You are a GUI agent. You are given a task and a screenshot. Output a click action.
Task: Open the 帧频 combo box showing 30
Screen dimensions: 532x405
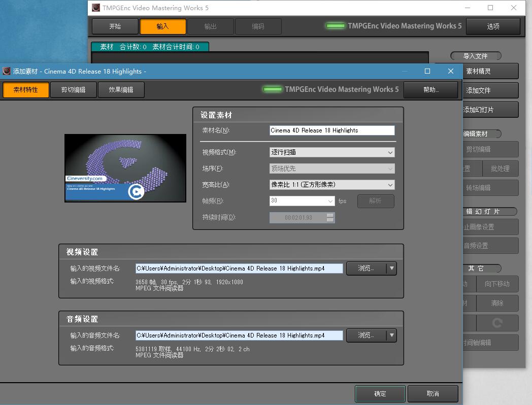coord(302,201)
